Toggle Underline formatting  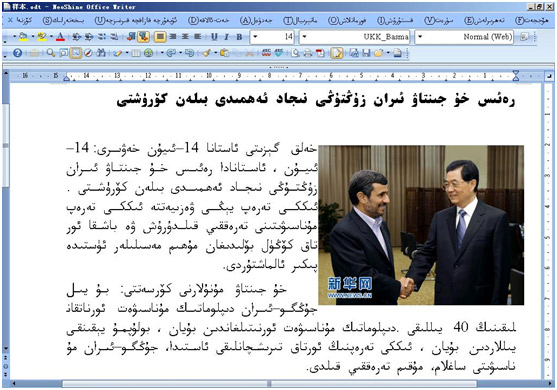pos(214,37)
